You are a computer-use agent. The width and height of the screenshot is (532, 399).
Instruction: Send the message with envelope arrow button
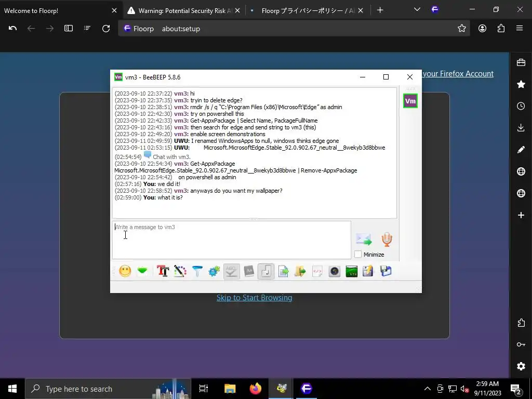(x=364, y=240)
